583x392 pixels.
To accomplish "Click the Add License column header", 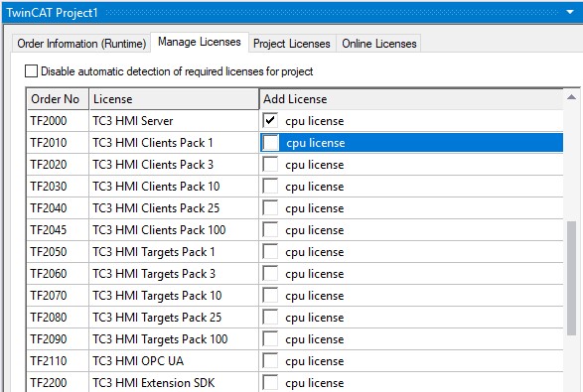I will (x=411, y=99).
